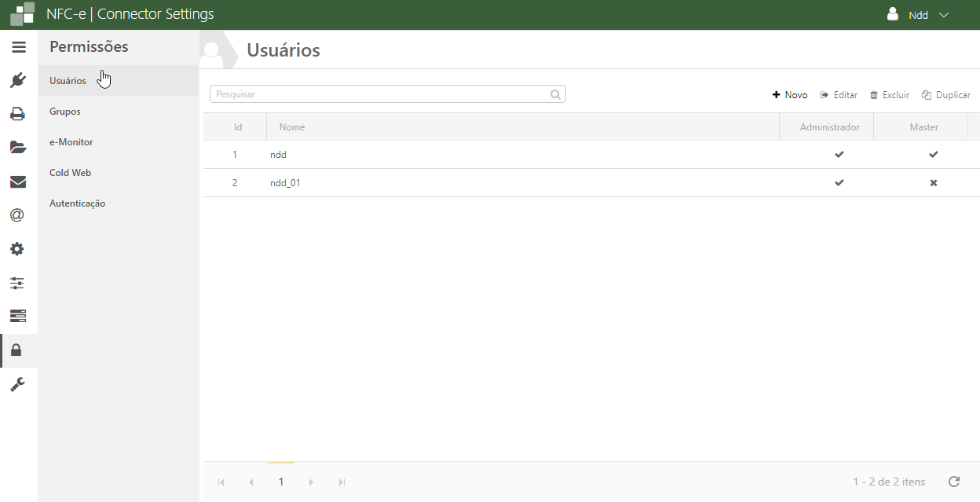Open the plug connector icon in sidebar
Viewport: 980px width, 502px height.
click(x=18, y=80)
